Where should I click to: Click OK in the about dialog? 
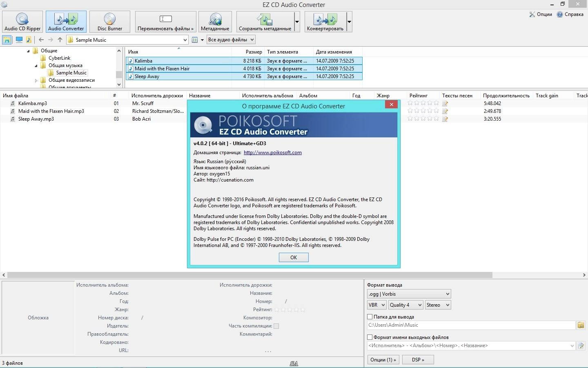(294, 257)
